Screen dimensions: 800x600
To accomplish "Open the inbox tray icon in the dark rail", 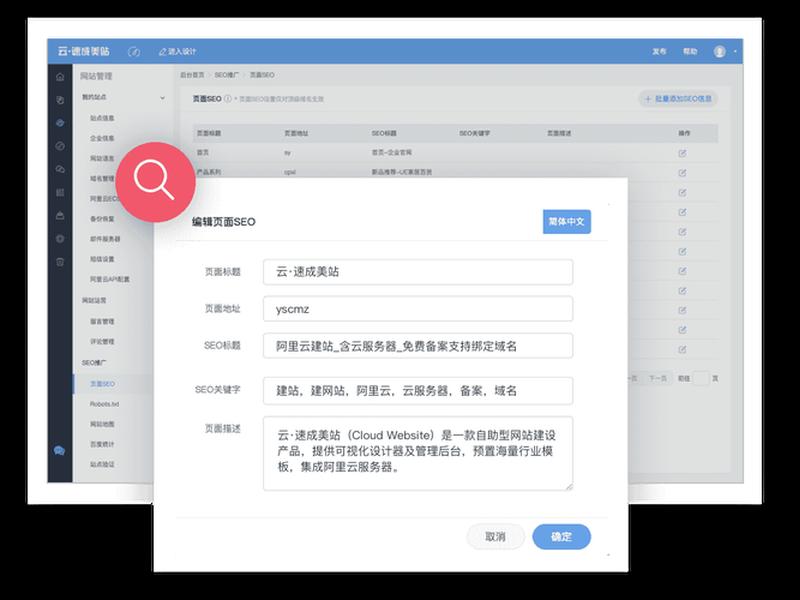I will 60,215.
